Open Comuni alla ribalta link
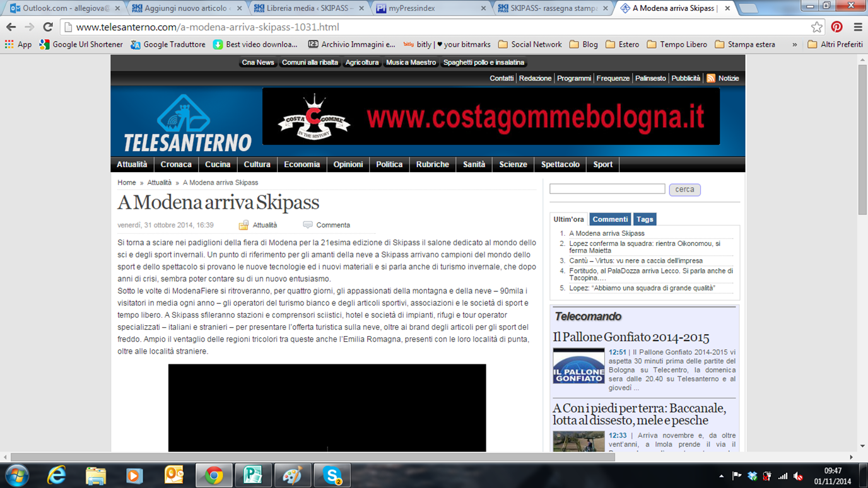This screenshot has width=868, height=488. [310, 62]
